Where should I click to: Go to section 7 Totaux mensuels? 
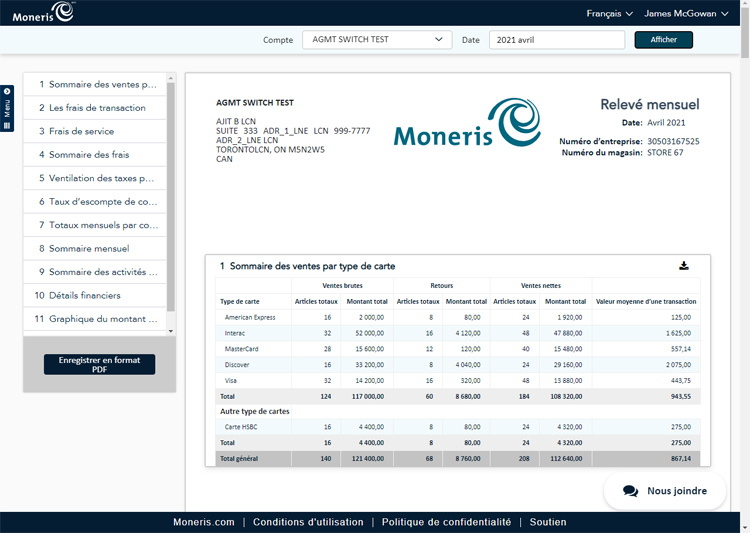tap(95, 225)
